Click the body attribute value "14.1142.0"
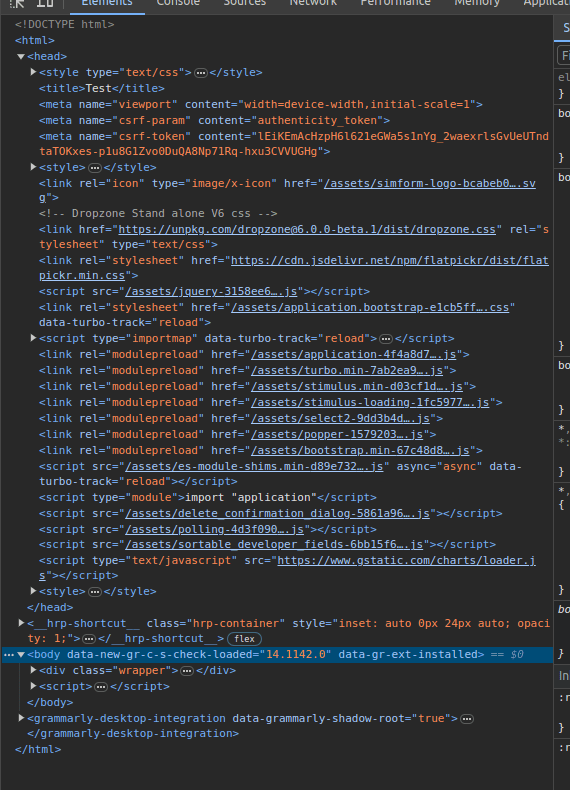Image resolution: width=570 pixels, height=790 pixels. pyautogui.click(x=298, y=655)
